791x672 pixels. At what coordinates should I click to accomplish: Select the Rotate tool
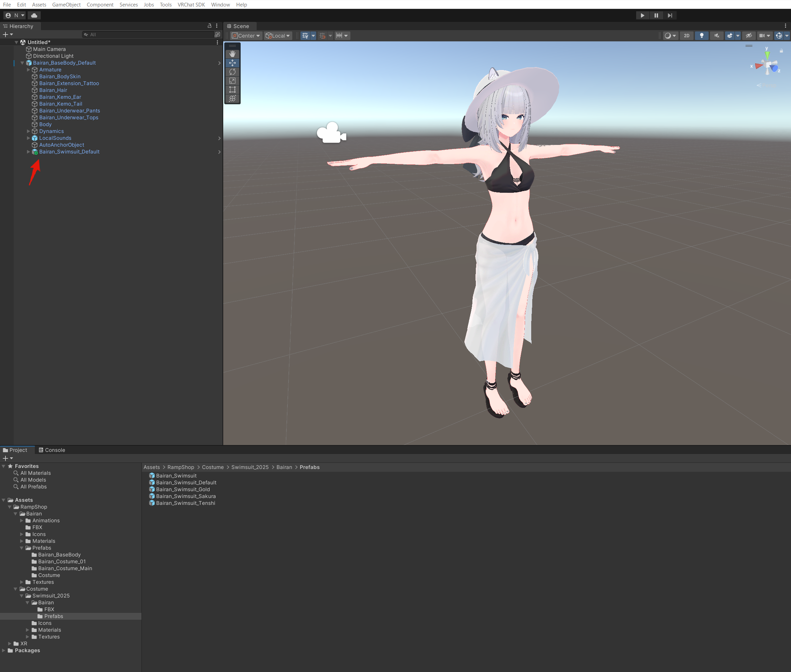(232, 72)
